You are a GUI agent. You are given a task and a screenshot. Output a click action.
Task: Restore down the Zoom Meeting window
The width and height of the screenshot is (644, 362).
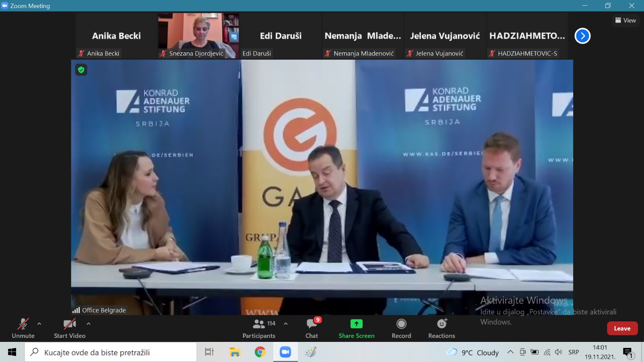click(608, 6)
